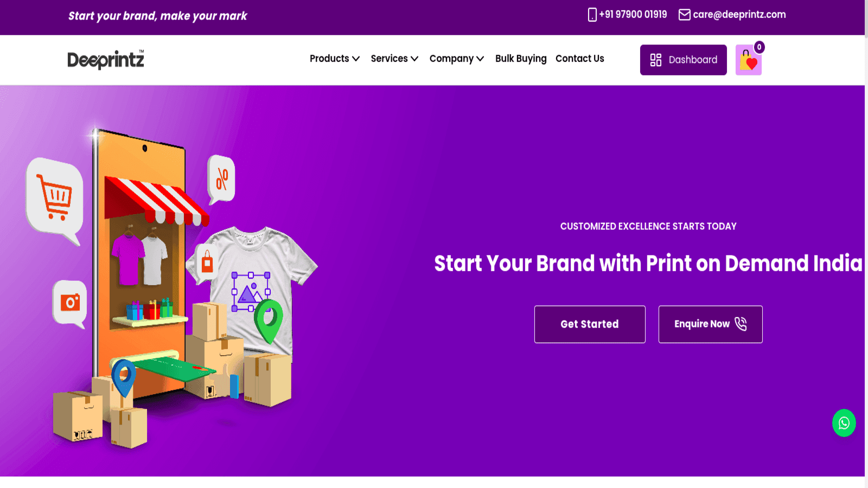The height and width of the screenshot is (488, 868).
Task: Click the Deeprintz logo
Action: [x=106, y=60]
